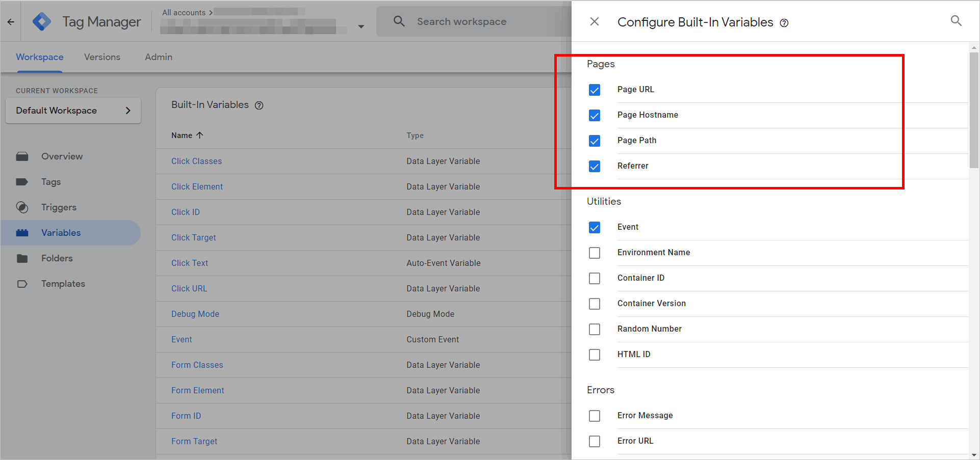Click the Templates tag outline icon
This screenshot has width=980, height=460.
22,284
